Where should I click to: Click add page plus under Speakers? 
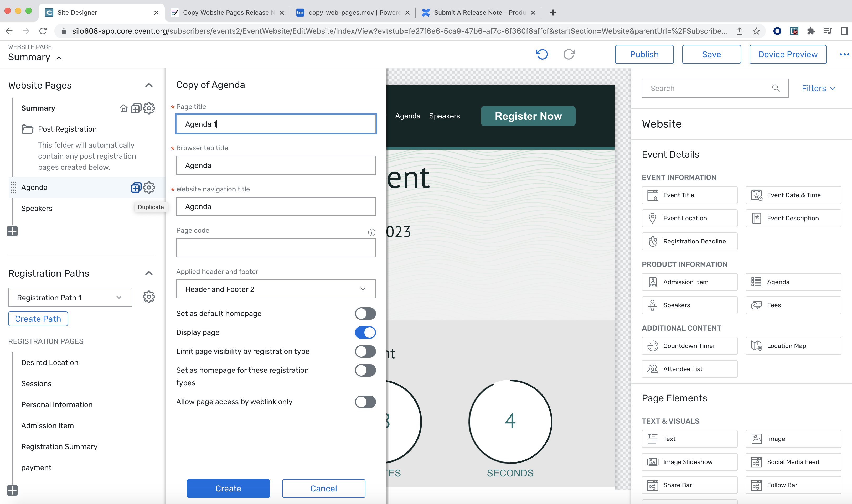(12, 231)
